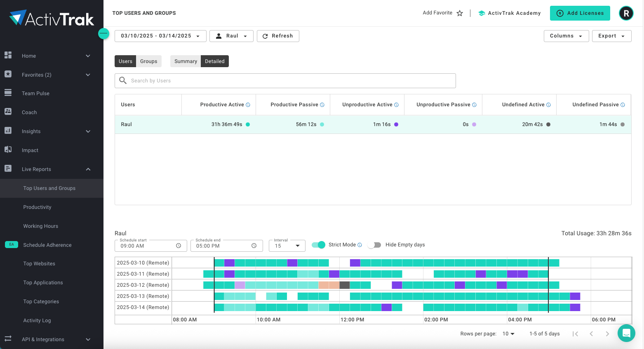
Task: Click the Undefined Active info icon
Action: (548, 105)
